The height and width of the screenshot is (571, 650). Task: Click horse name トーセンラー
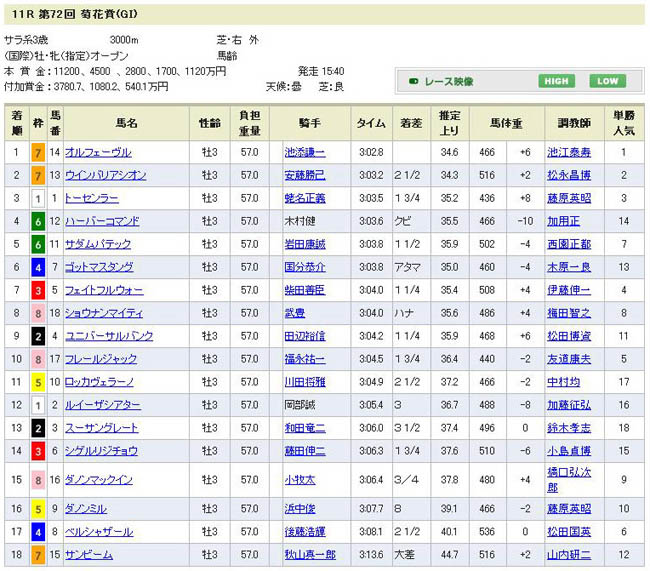91,198
